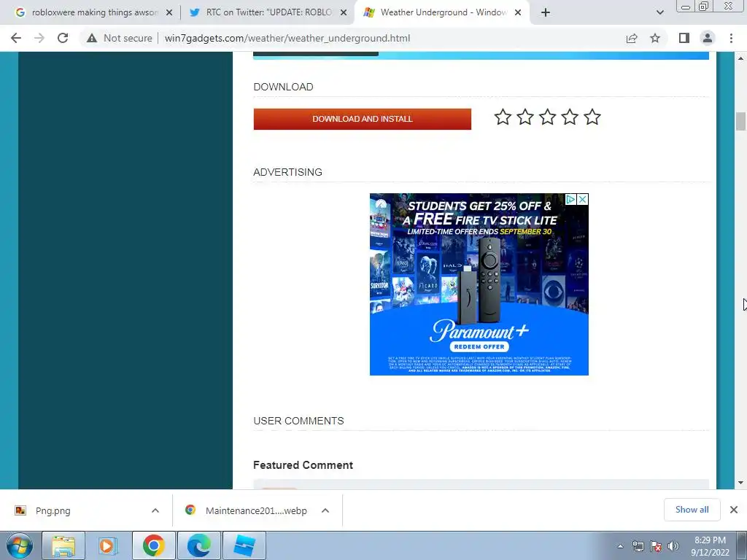Close the RTC on Twitter tab
The image size is (747, 560).
point(344,13)
